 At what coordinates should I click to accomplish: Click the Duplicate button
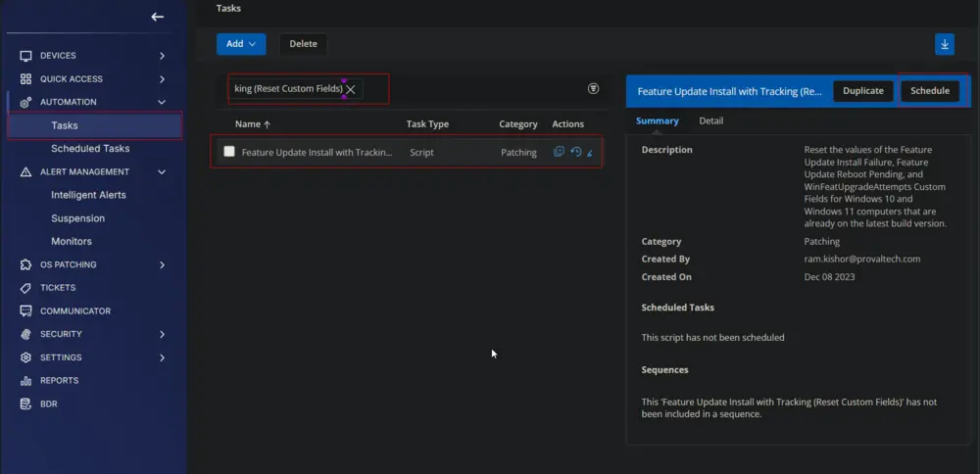tap(863, 90)
